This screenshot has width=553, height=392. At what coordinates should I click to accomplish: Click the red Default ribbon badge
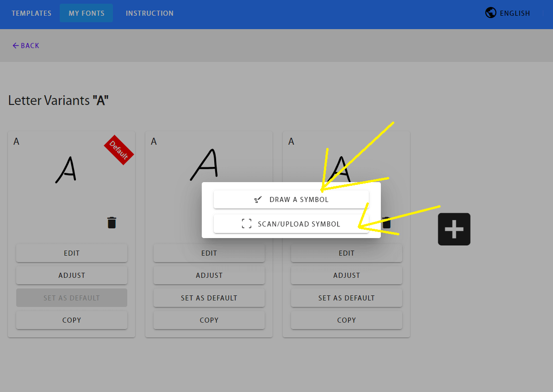(x=119, y=150)
